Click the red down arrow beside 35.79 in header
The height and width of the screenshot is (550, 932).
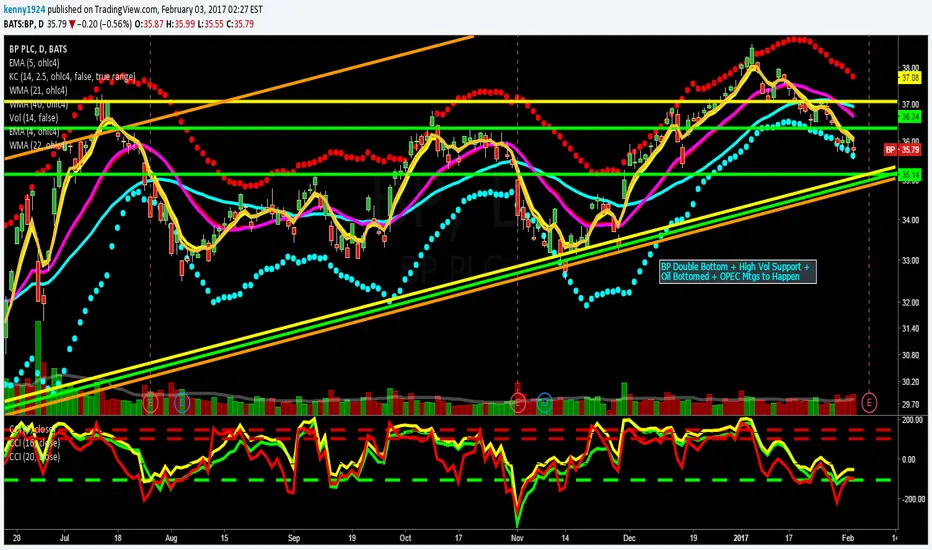point(72,24)
